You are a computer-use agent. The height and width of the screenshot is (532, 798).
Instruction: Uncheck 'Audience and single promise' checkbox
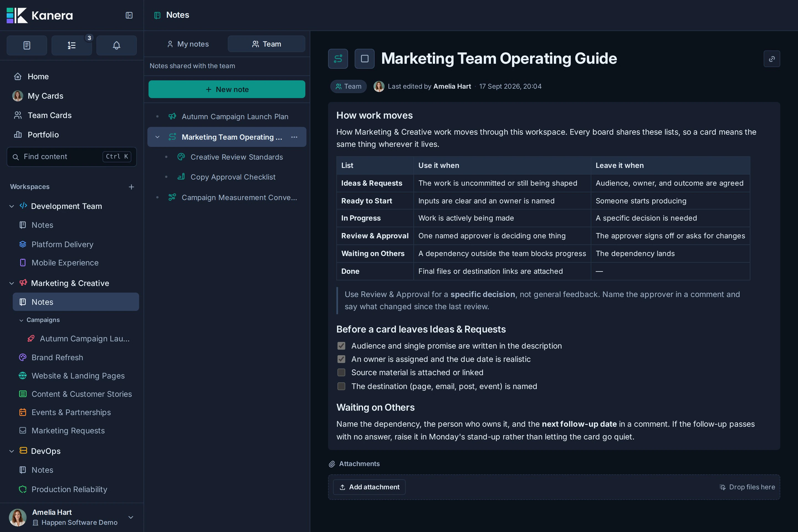(341, 346)
